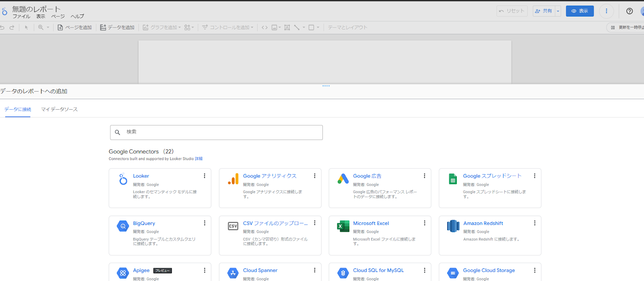Click the Cloud Spanner connector icon
Image resolution: width=644 pixels, height=281 pixels.
[233, 273]
